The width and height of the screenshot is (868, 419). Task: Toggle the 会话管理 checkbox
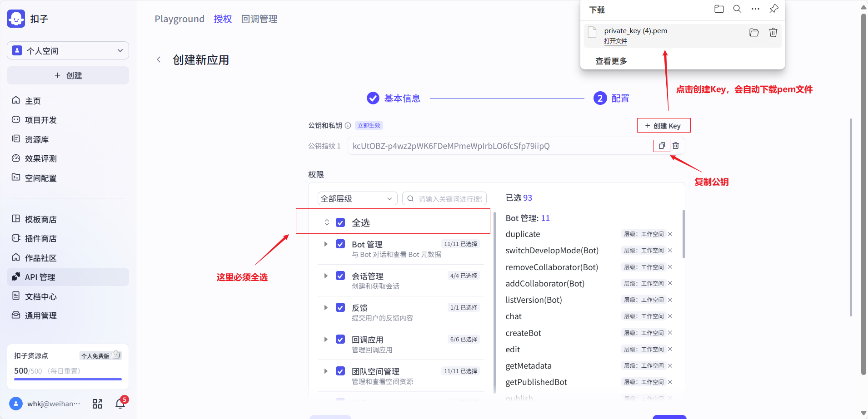tap(340, 276)
